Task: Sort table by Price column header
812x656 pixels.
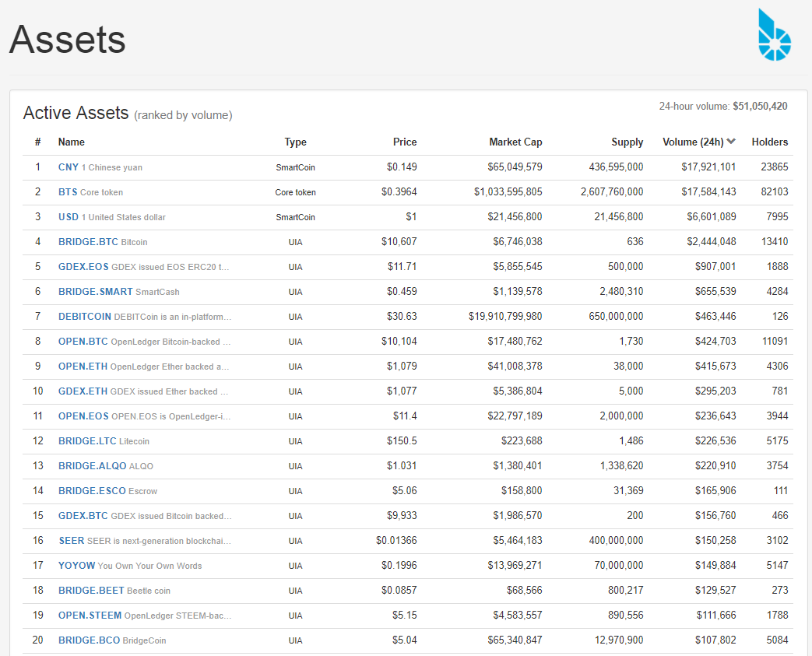Action: click(x=405, y=142)
